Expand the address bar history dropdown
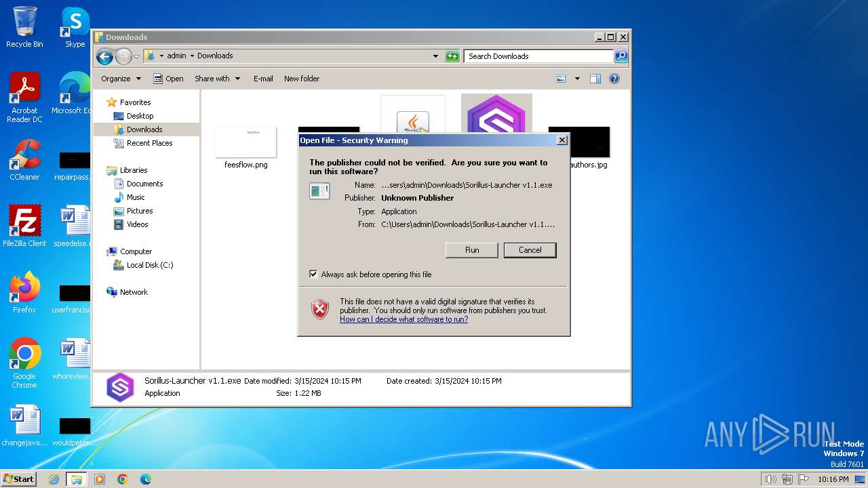 (435, 56)
